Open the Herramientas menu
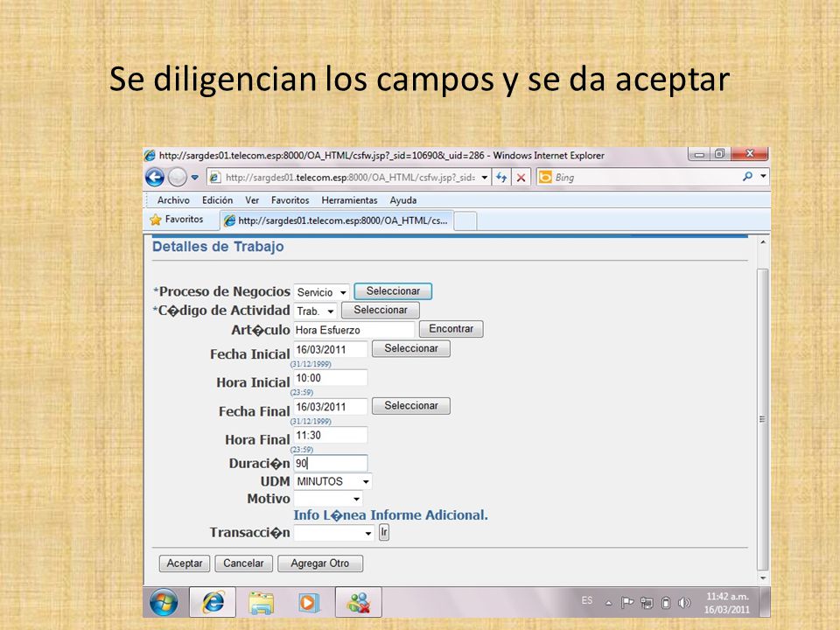Image resolution: width=840 pixels, height=630 pixels. [x=349, y=200]
